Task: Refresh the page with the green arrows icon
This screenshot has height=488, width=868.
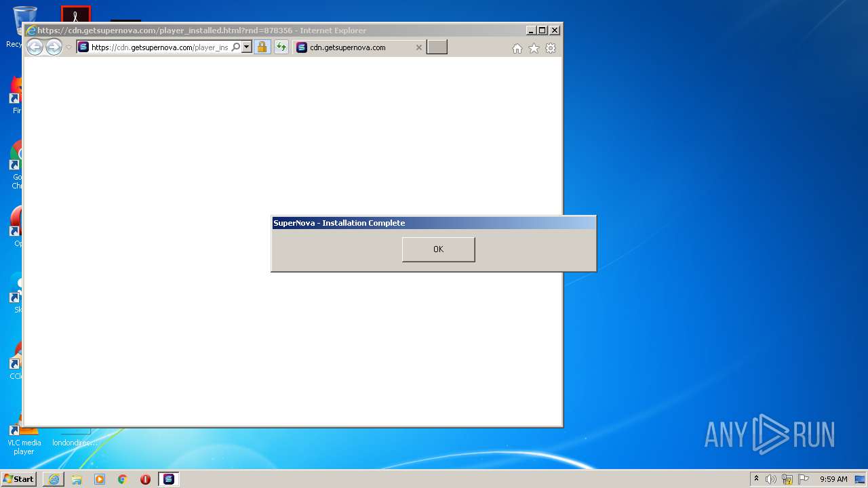Action: [281, 47]
